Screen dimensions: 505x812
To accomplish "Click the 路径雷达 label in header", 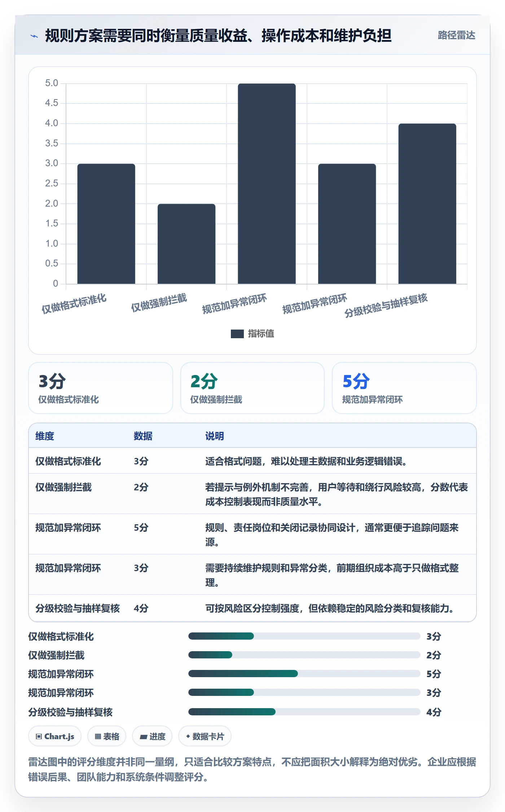I will pyautogui.click(x=456, y=35).
